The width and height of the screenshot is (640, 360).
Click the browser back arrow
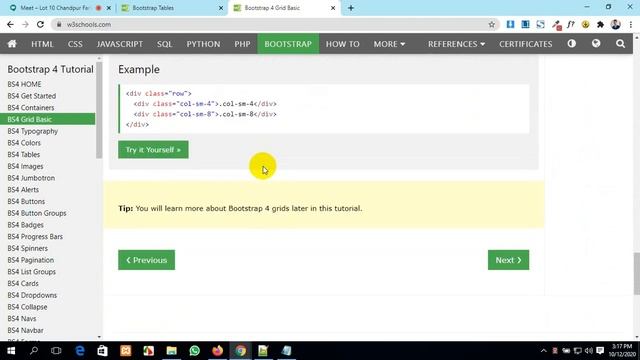click(10, 24)
